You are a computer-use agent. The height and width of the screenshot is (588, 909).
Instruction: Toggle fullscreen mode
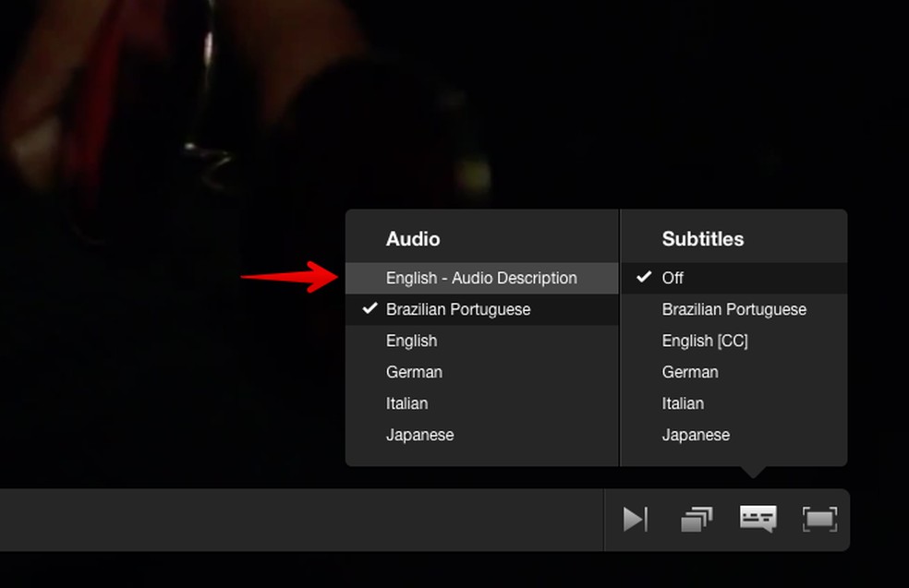[x=819, y=519]
